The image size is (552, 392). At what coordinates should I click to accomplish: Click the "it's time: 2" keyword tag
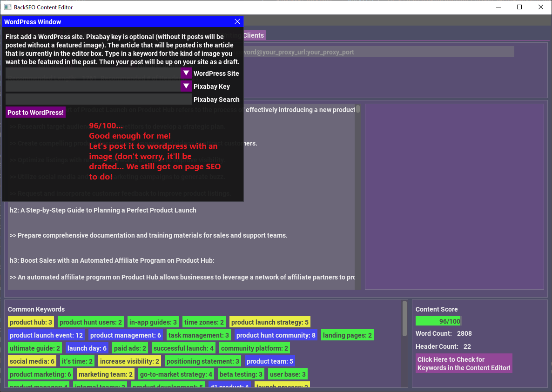coord(77,361)
